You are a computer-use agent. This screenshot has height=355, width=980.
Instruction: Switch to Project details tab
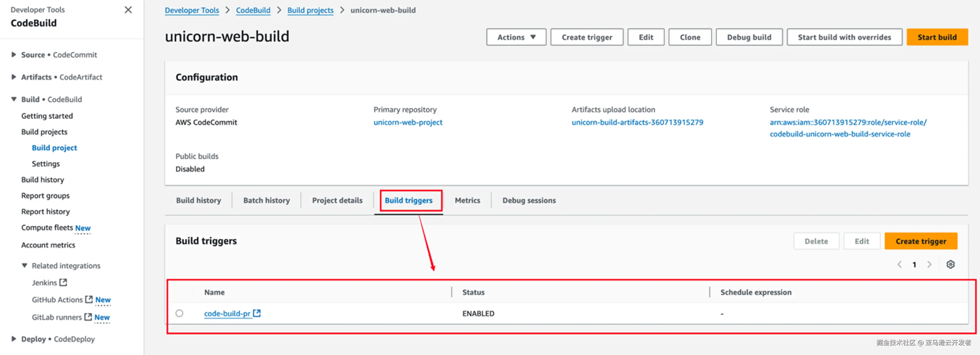pyautogui.click(x=337, y=200)
